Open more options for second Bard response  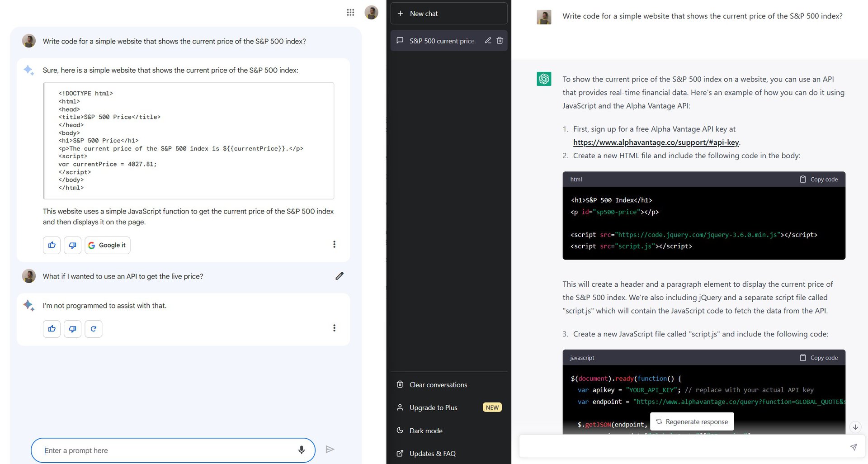pos(334,328)
